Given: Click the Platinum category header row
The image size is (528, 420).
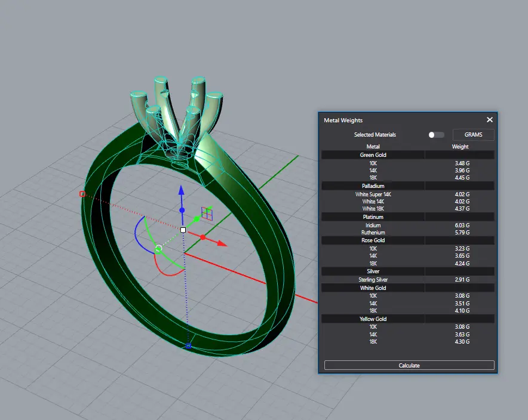Looking at the screenshot, I should (373, 217).
